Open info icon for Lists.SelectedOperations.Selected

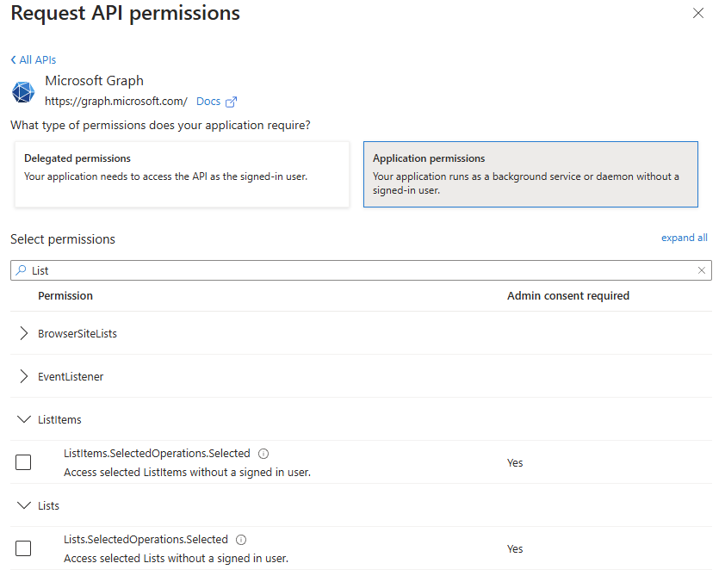pyautogui.click(x=241, y=540)
